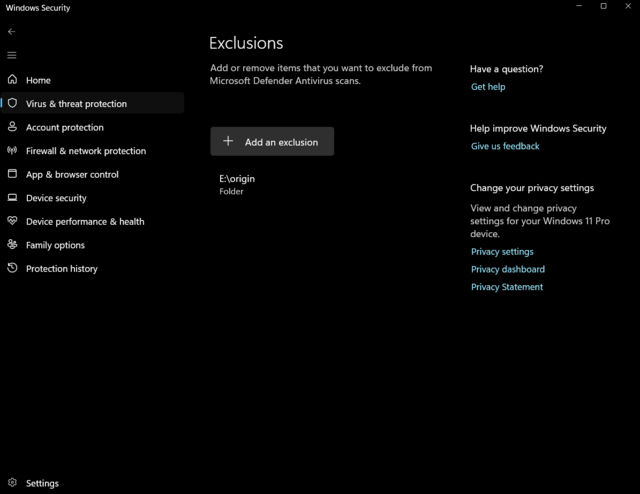The width and height of the screenshot is (640, 494).
Task: Go back using the back arrow
Action: tap(11, 31)
